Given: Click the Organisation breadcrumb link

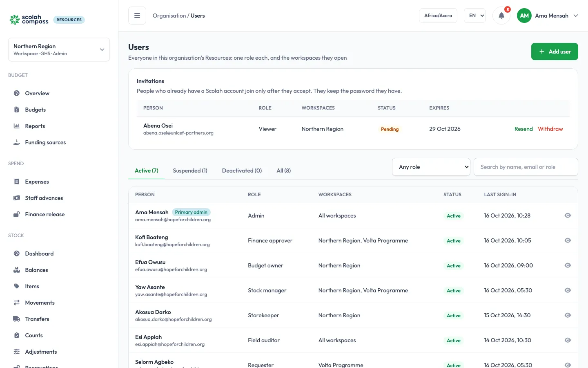Looking at the screenshot, I should point(169,16).
